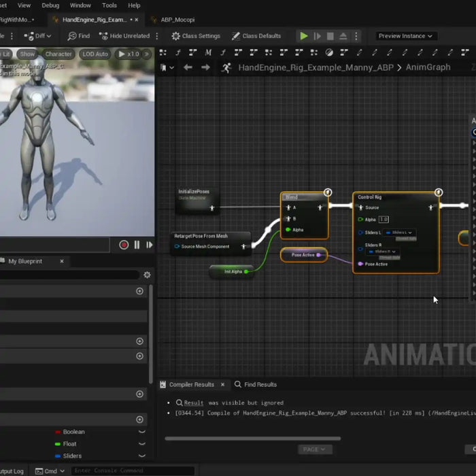Click Find in the toolbar
Image resolution: width=476 pixels, height=476 pixels.
click(79, 36)
